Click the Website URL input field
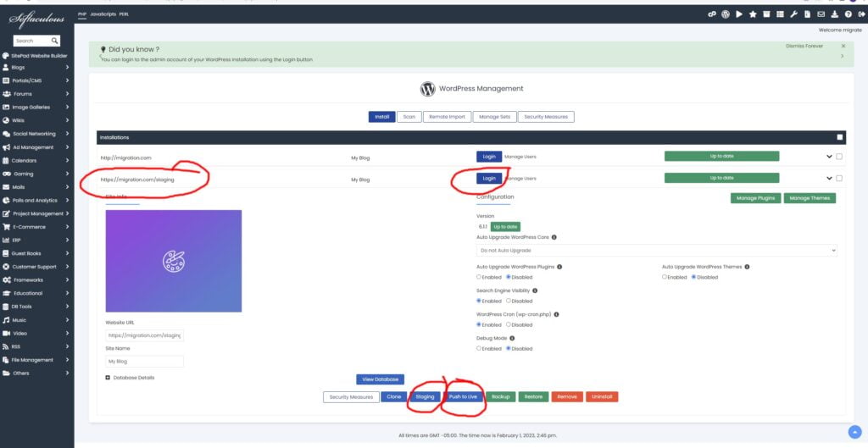Viewport: 868px width, 448px height. click(x=144, y=335)
